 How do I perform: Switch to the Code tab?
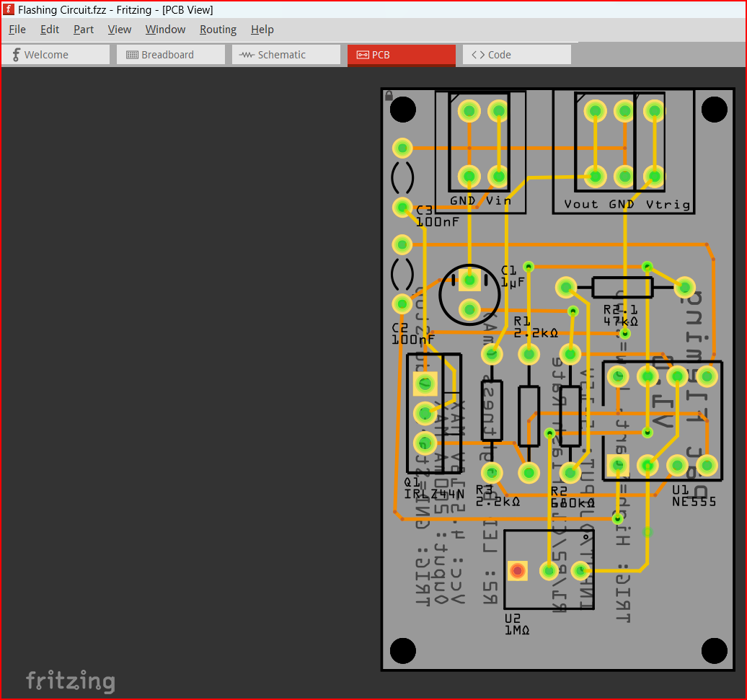[516, 55]
